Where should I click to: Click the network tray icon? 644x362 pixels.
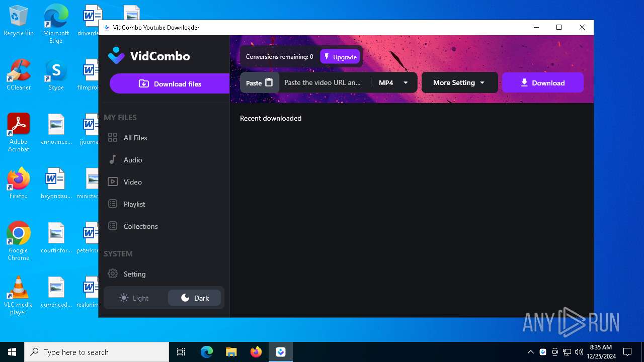tap(567, 352)
